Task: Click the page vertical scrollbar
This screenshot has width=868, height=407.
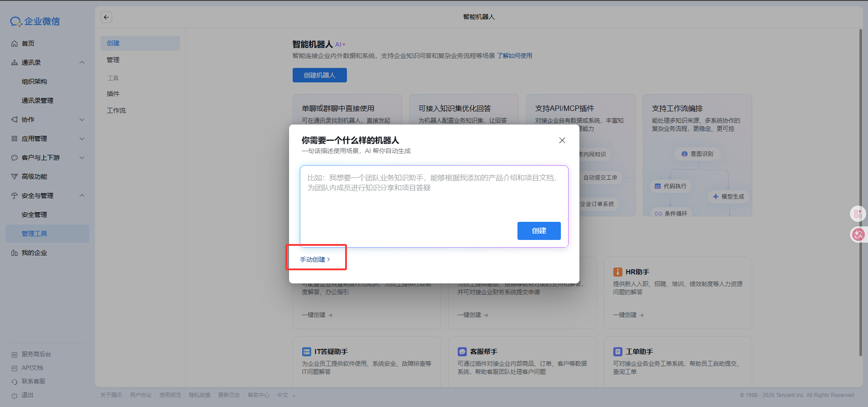Action: point(860,192)
